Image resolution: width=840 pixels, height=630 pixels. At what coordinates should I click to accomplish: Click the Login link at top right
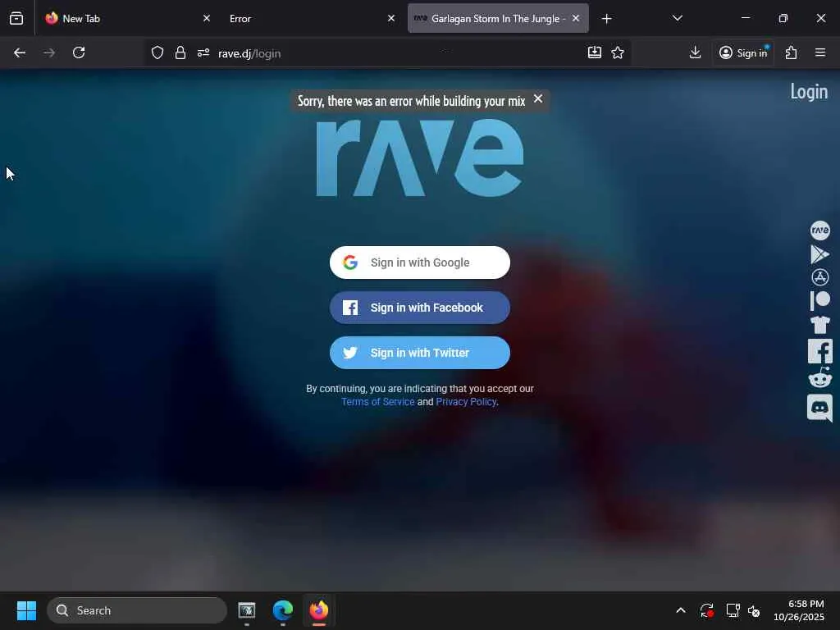[809, 92]
